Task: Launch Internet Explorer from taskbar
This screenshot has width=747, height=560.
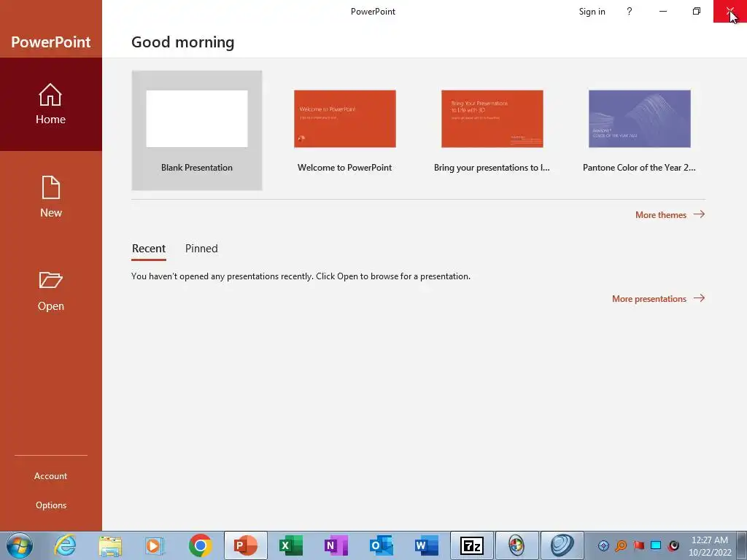Action: [65, 545]
